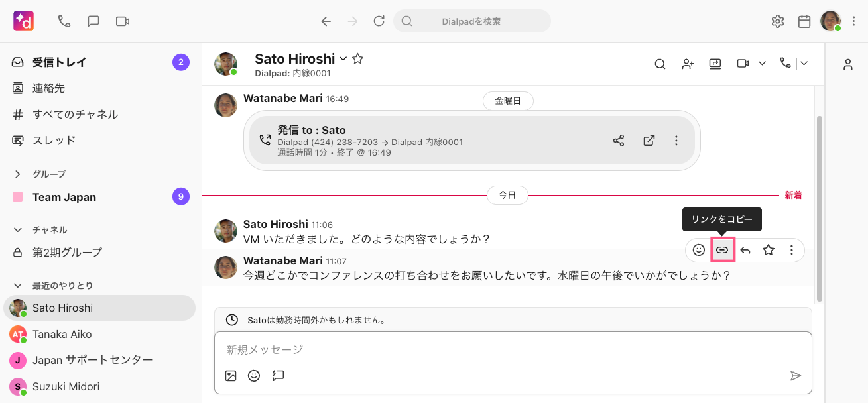Image resolution: width=868 pixels, height=403 pixels.
Task: Open settings gear icon
Action: tap(778, 21)
